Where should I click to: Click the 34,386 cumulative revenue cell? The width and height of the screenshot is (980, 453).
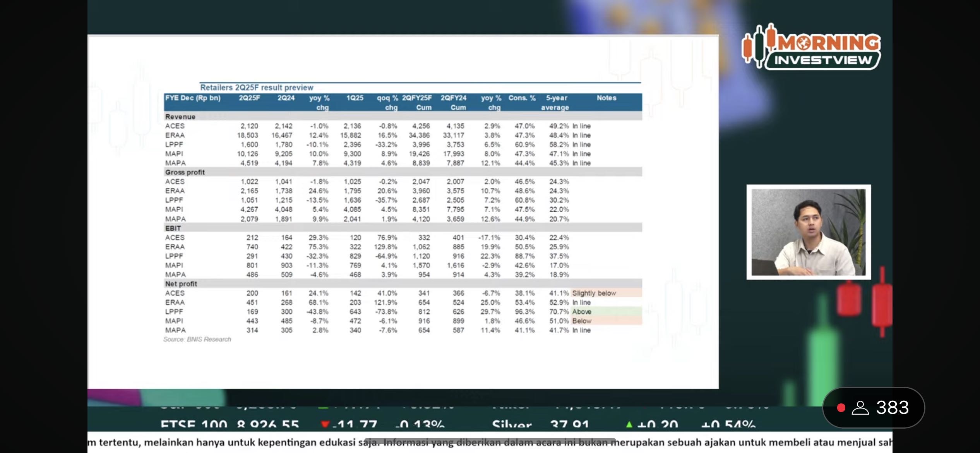click(x=419, y=135)
